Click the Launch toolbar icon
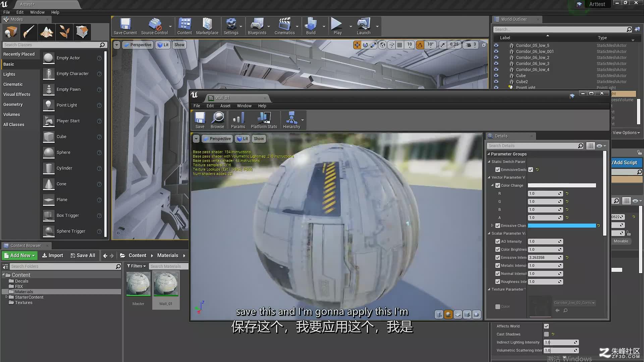 (364, 26)
